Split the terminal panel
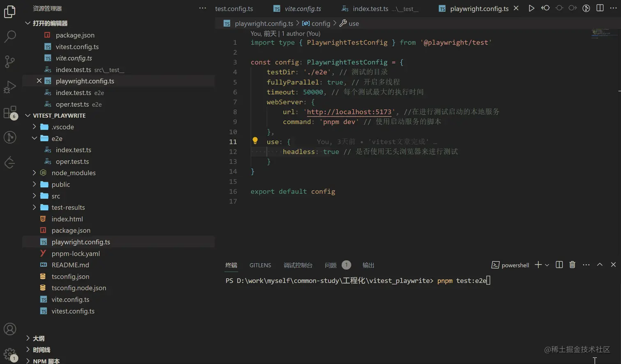The width and height of the screenshot is (621, 364). pos(559,265)
